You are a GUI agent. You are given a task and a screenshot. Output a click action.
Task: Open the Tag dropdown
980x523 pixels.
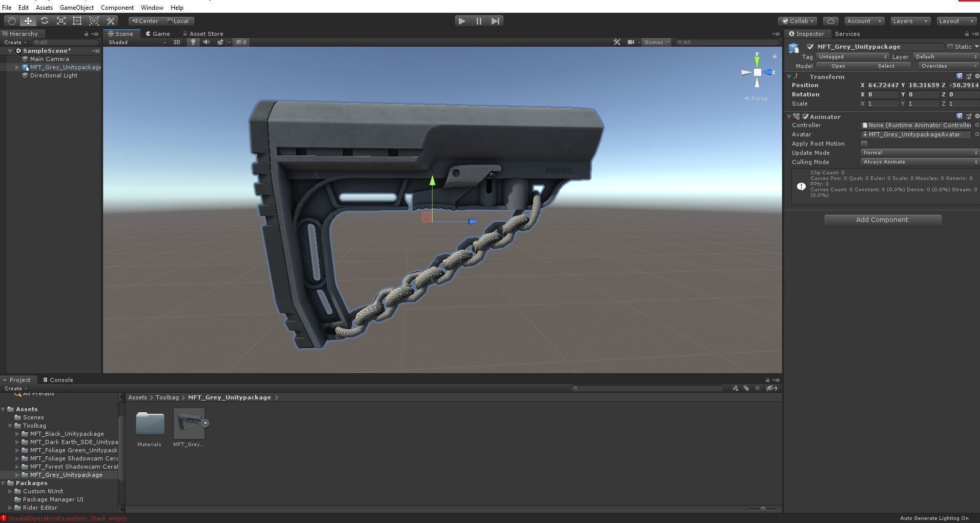(x=852, y=57)
